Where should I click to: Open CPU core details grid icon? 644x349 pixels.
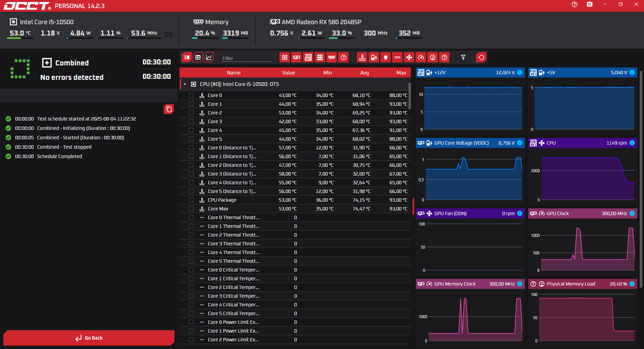[168, 34]
